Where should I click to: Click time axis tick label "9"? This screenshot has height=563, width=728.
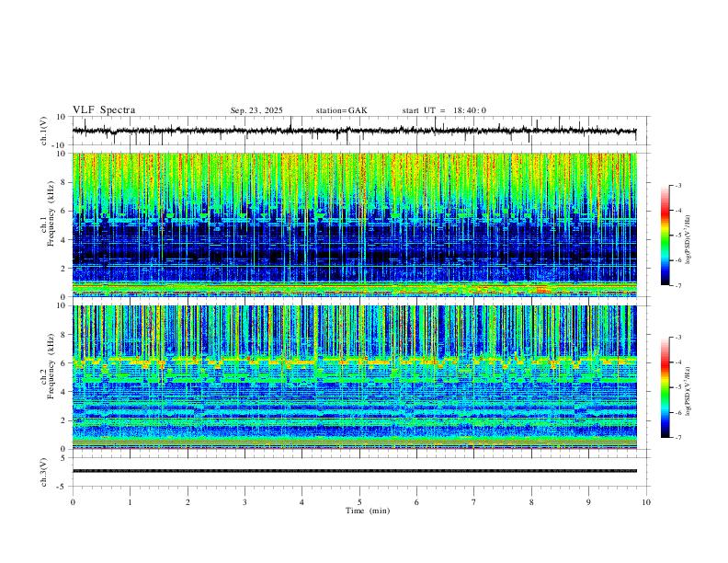[588, 502]
